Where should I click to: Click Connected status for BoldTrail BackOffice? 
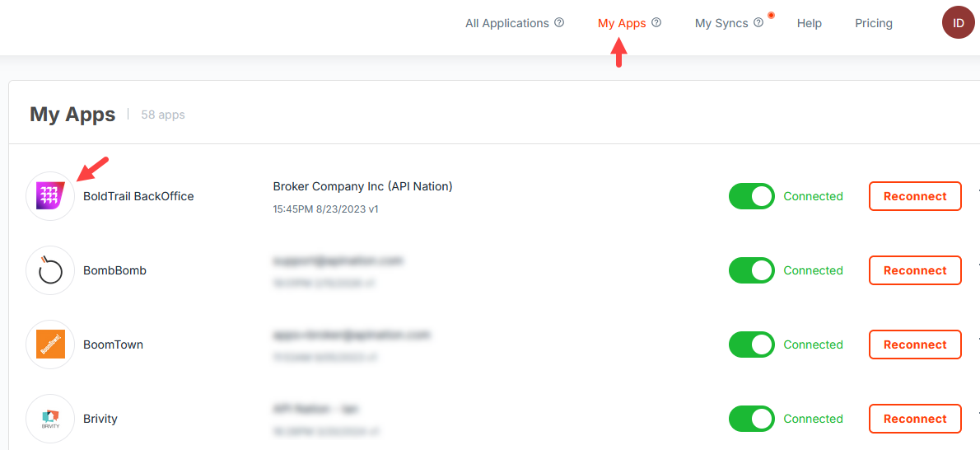pos(813,196)
